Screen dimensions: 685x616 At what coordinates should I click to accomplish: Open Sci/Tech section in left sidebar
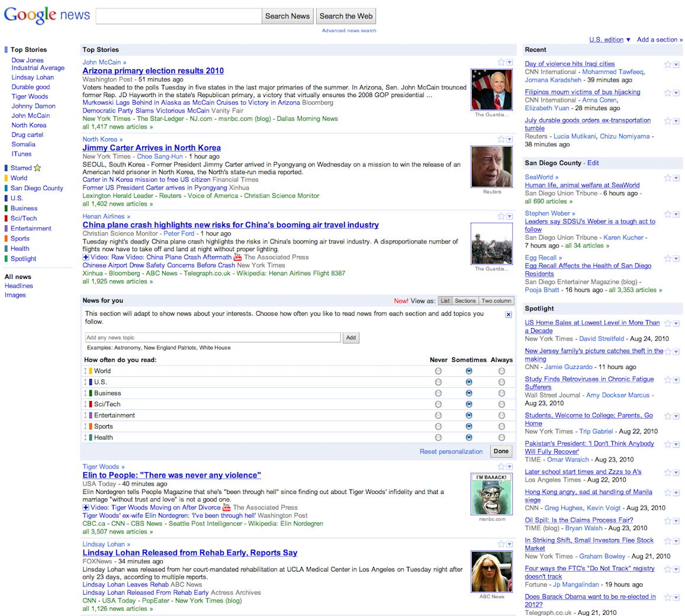tap(24, 219)
